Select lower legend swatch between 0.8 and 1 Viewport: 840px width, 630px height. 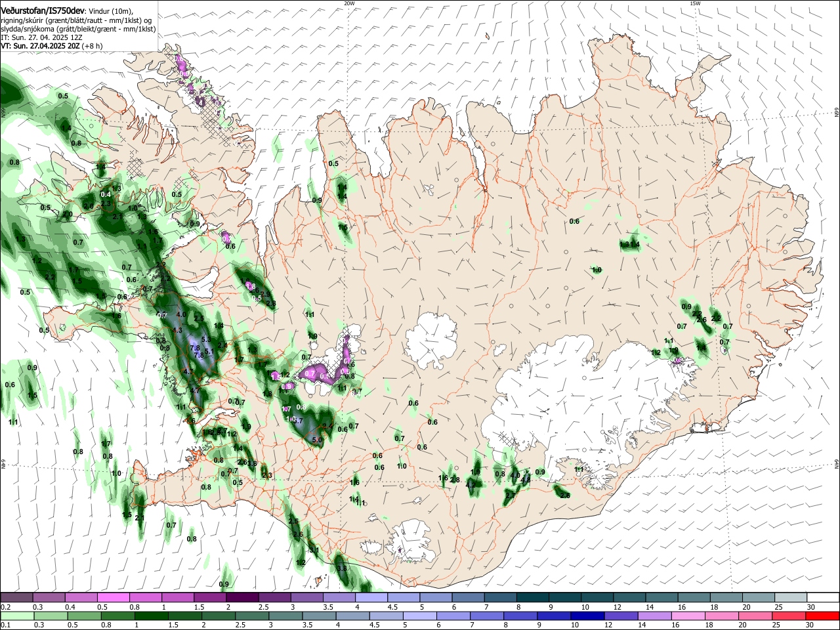(117, 616)
